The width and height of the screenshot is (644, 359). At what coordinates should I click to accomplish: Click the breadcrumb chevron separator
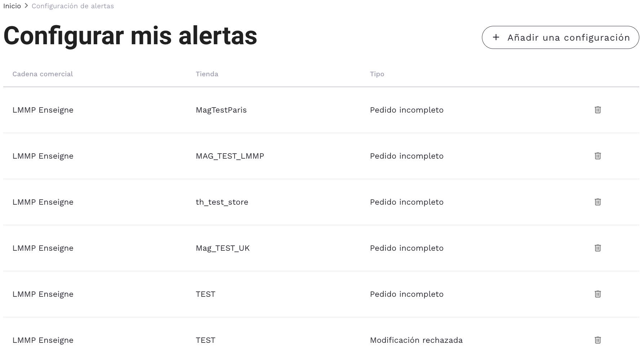(26, 6)
